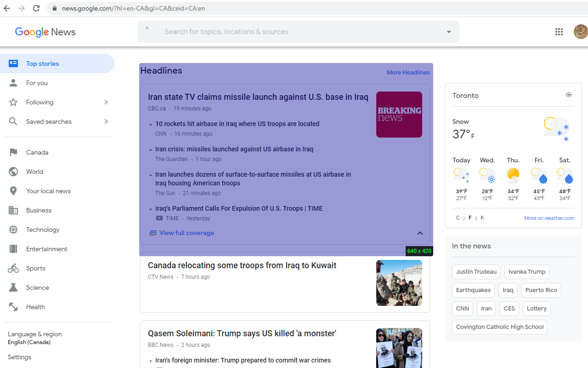Click the browser forward arrow

pos(22,8)
